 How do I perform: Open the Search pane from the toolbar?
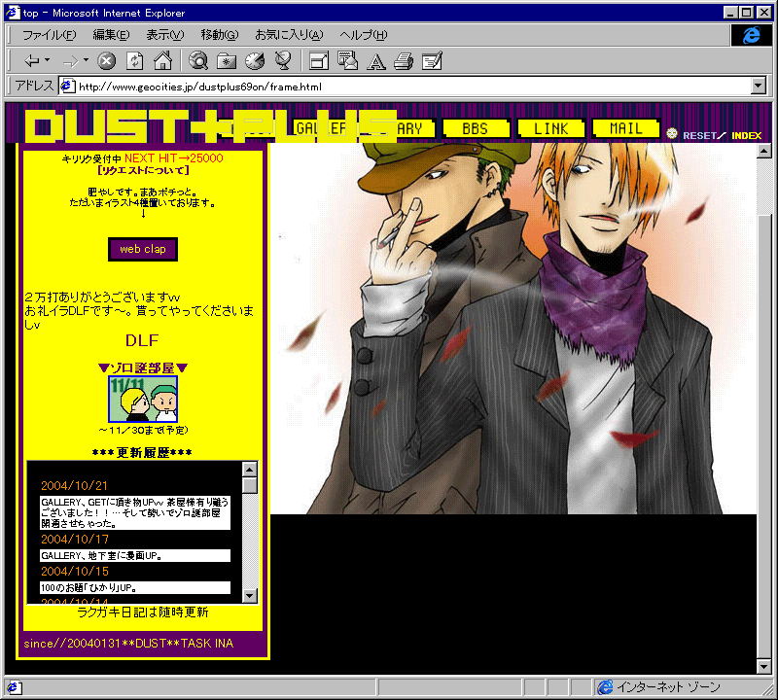(x=198, y=61)
